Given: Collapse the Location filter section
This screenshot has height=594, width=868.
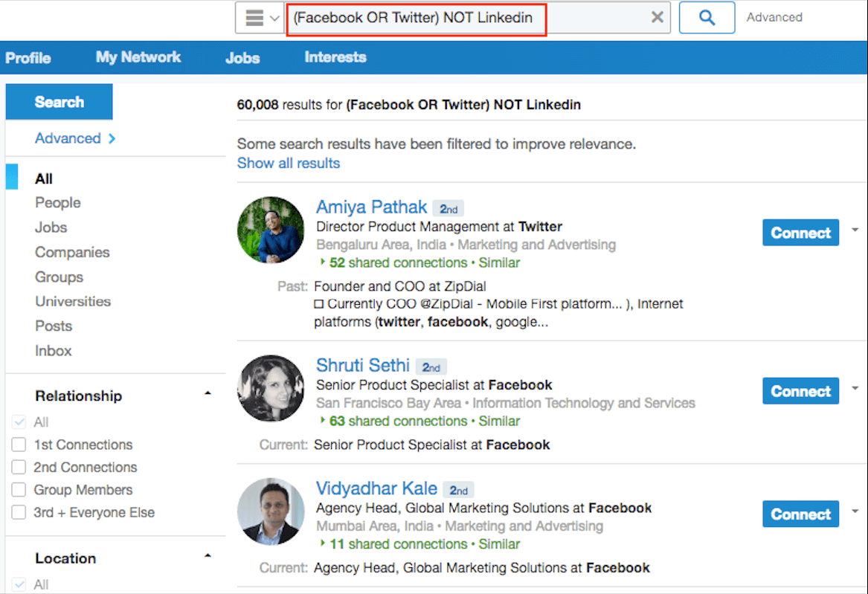Looking at the screenshot, I should pos(208,556).
